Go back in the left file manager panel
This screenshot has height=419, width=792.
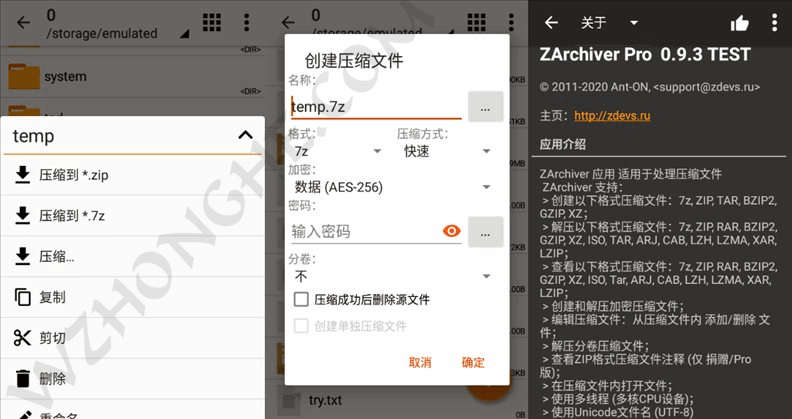pos(23,23)
